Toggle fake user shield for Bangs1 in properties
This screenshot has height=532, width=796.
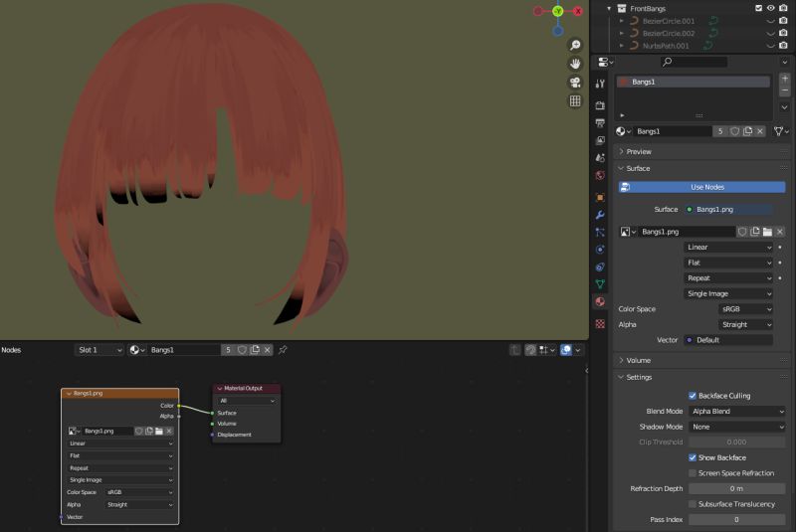(734, 131)
